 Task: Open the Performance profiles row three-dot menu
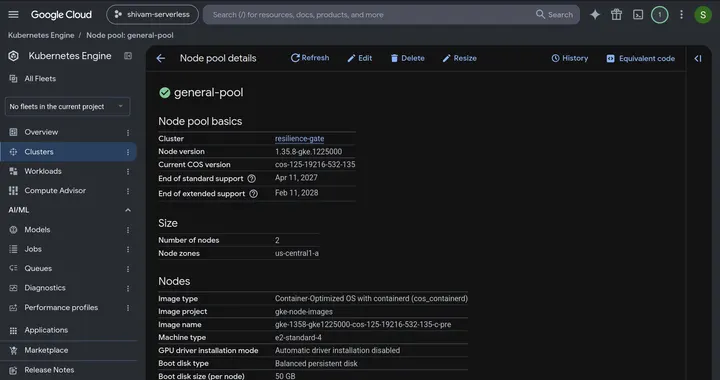coord(128,308)
